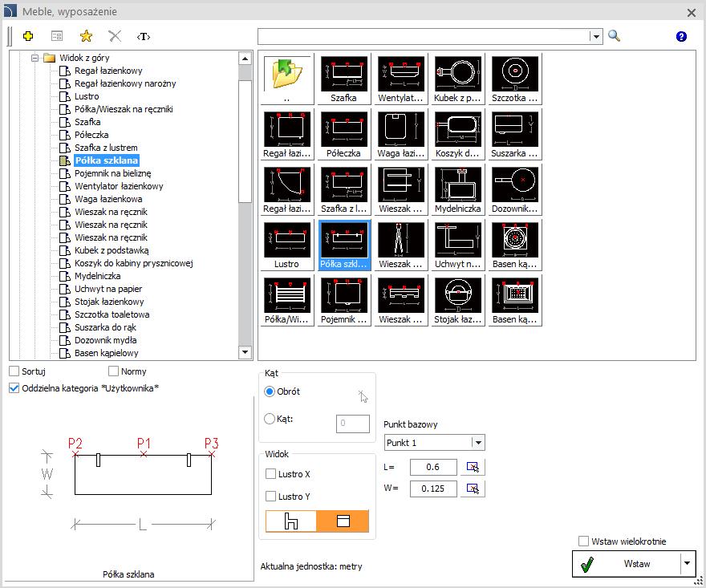Open the Wstaw button's dropdown arrow
Viewport: 706px width, 588px height.
coord(687,563)
